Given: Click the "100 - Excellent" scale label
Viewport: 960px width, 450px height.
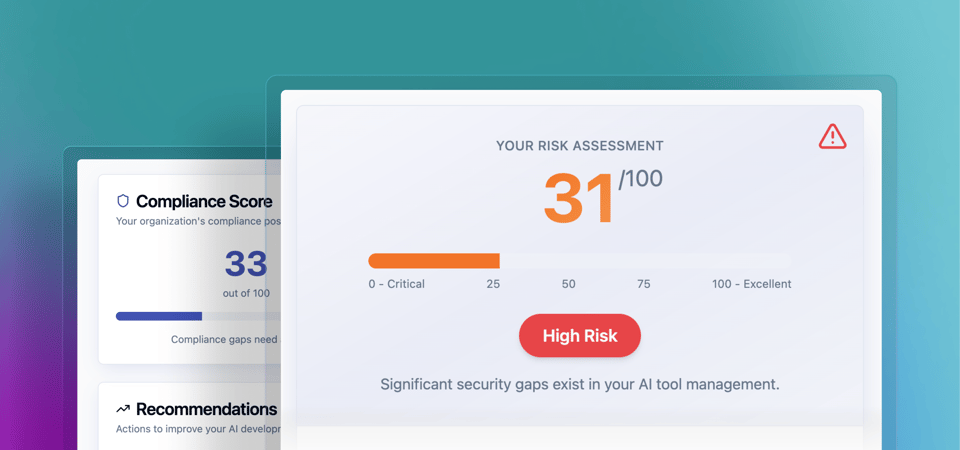Looking at the screenshot, I should [x=751, y=284].
